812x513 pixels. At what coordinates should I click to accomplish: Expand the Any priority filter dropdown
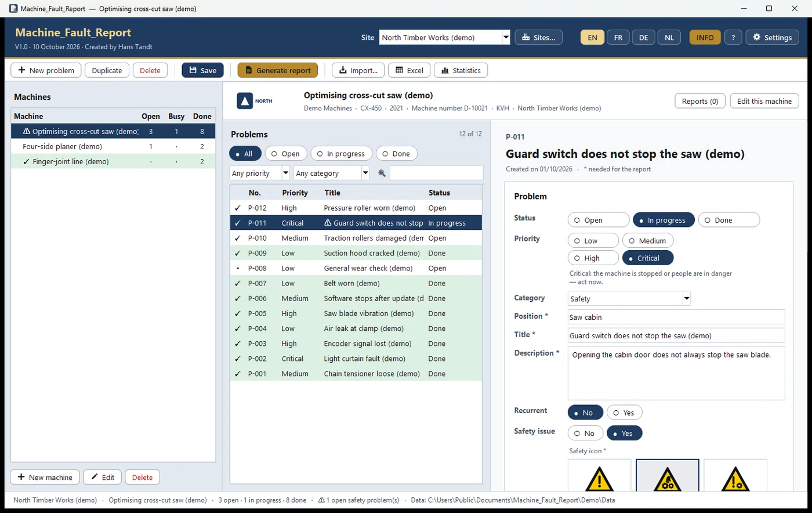pyautogui.click(x=259, y=173)
